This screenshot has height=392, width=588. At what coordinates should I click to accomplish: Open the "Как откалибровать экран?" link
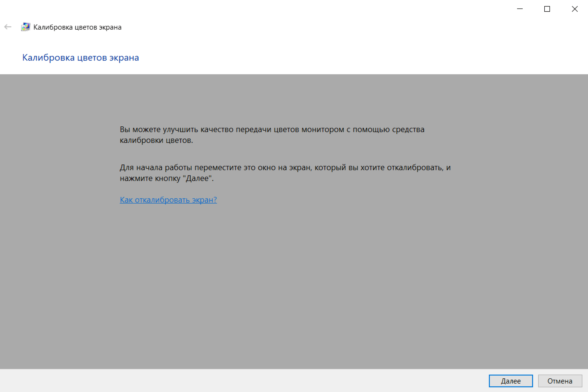tap(168, 200)
